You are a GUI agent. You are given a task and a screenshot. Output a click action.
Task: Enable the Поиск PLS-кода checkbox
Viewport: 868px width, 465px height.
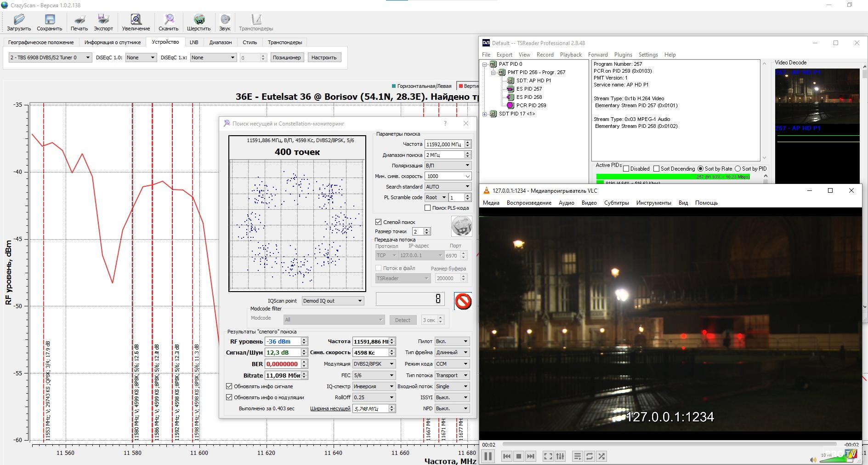click(428, 208)
